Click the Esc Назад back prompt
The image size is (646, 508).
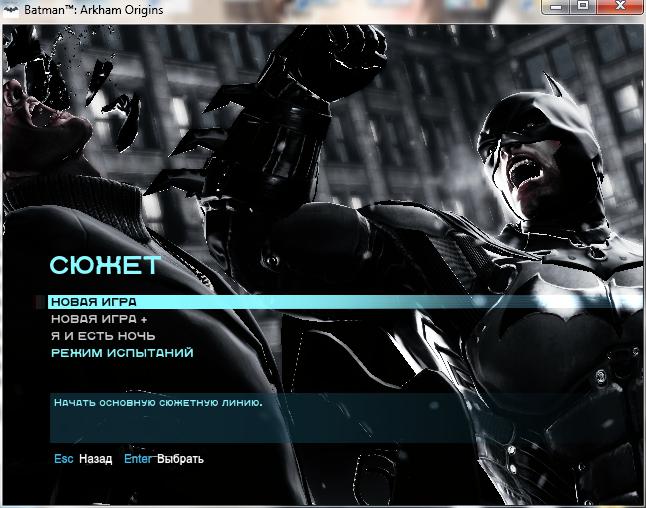tap(83, 459)
